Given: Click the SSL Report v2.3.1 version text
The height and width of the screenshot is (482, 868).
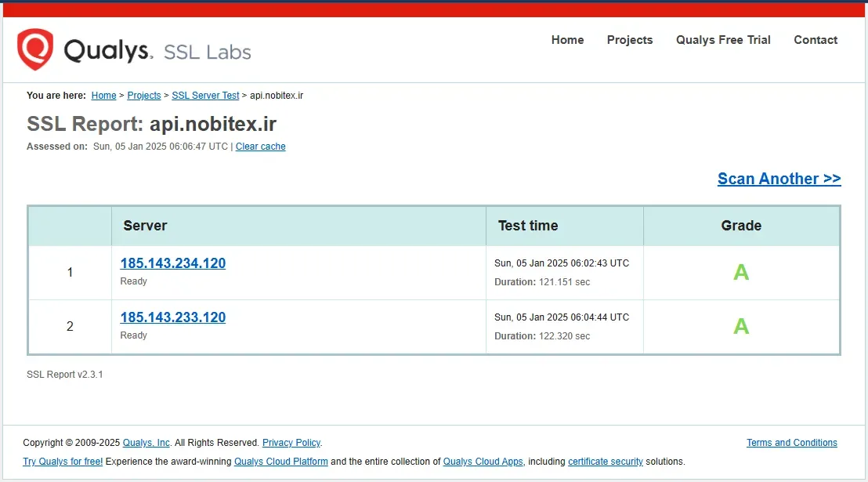Looking at the screenshot, I should tap(65, 375).
